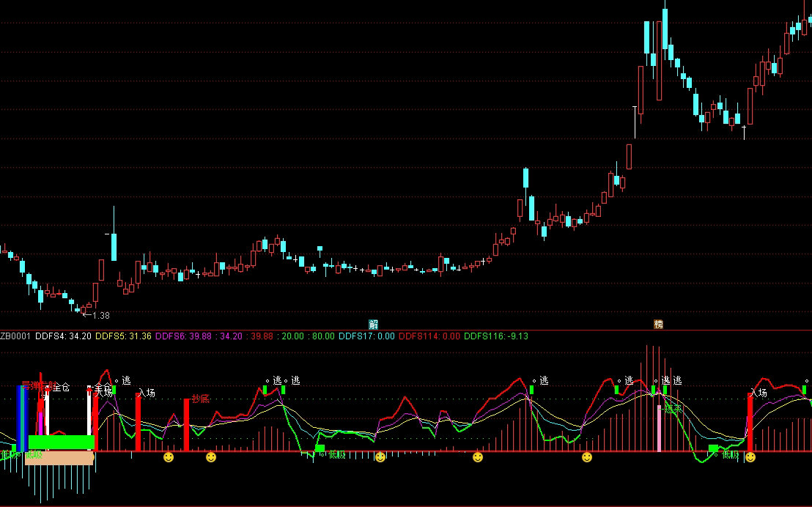Click the orange 榜 marker icon
The height and width of the screenshot is (507, 812).
[x=658, y=324]
